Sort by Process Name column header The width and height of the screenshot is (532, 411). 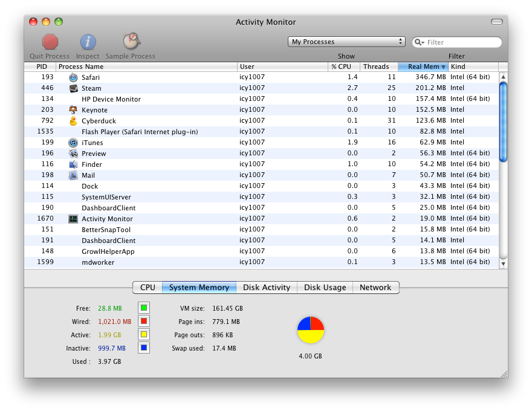pos(146,66)
